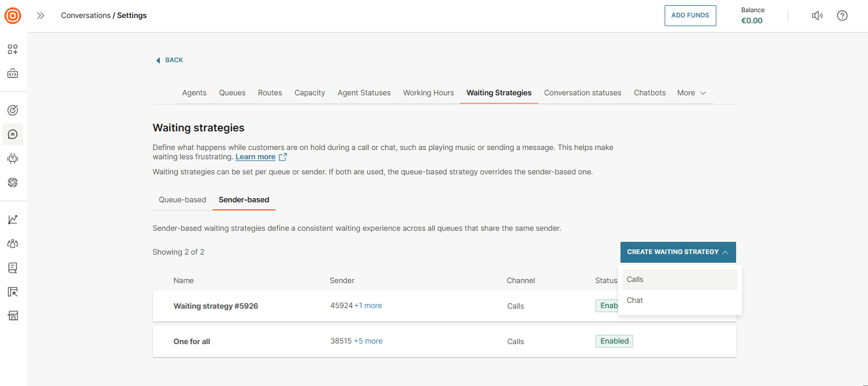
Task: Click Settings in the breadcrumb
Action: pos(132,16)
